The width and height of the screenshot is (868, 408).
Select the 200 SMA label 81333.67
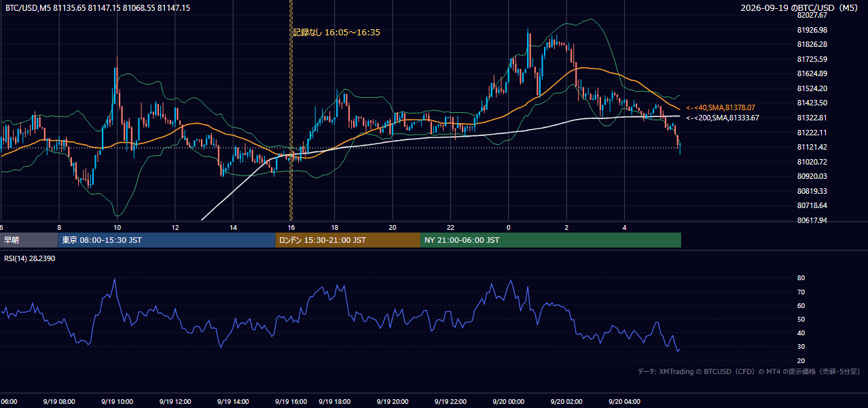coord(723,118)
